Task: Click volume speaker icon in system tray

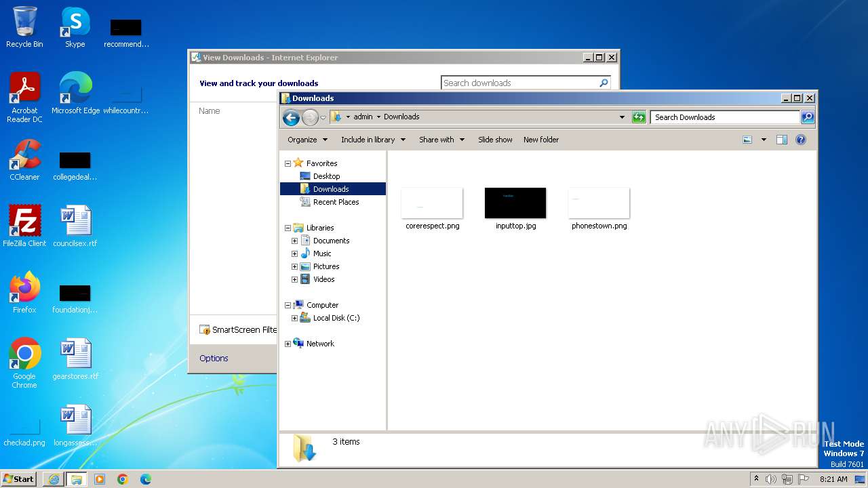Action: tap(771, 479)
